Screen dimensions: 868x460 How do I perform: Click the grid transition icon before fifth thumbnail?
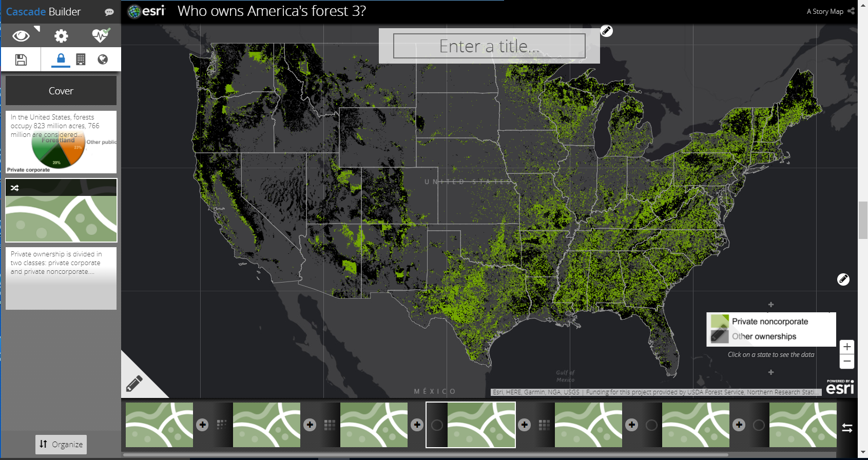544,425
